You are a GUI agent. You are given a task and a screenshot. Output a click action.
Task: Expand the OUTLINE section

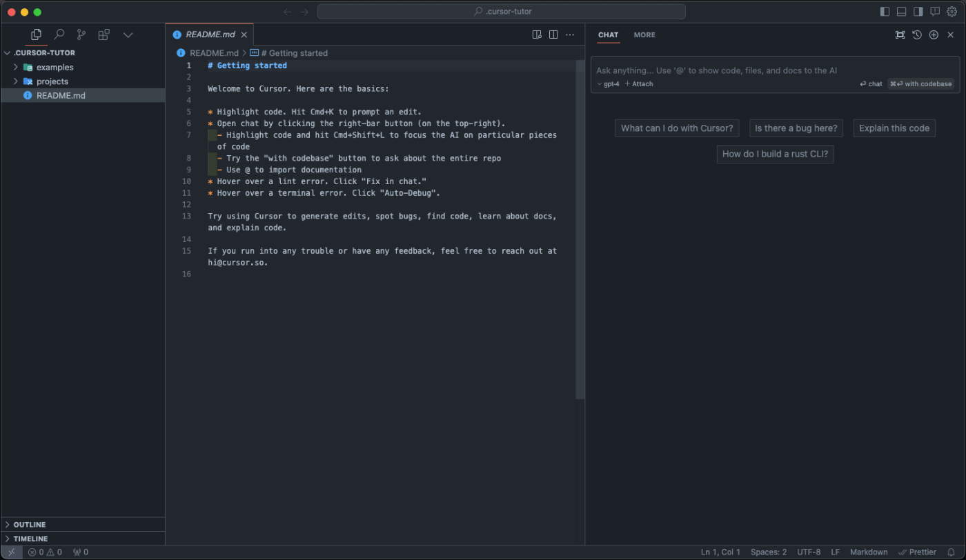(30, 524)
